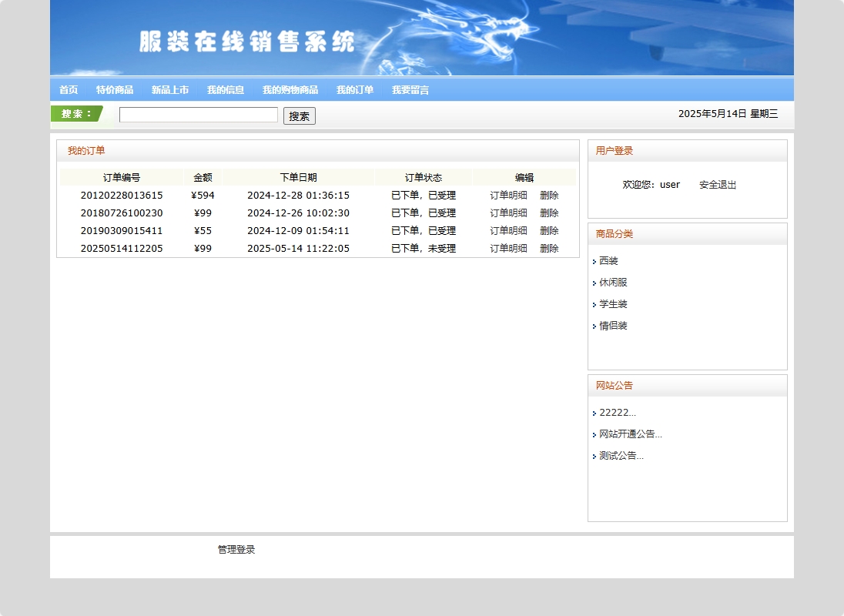Screen dimensions: 844x616
Task: Open the 新品上市 page
Action: click(170, 89)
